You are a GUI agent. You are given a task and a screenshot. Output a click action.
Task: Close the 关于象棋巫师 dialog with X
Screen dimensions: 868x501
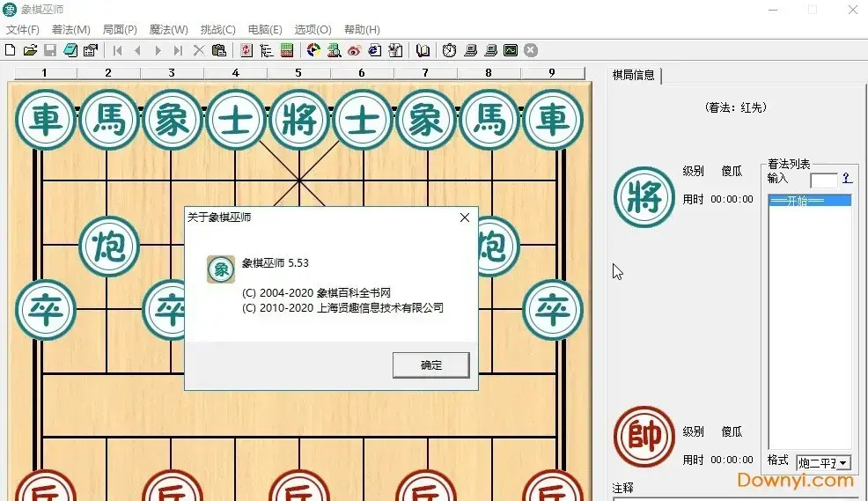click(465, 217)
